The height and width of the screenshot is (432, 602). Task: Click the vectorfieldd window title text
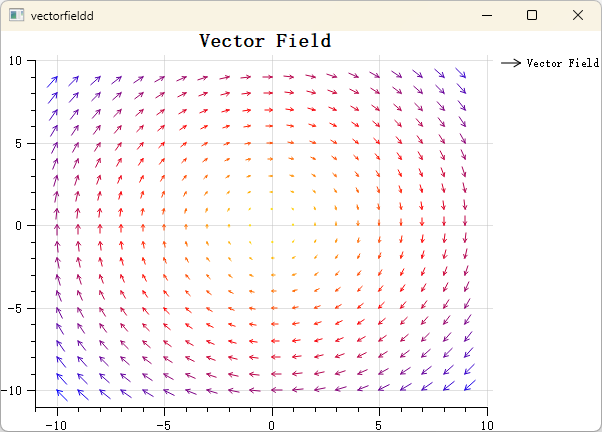point(62,16)
